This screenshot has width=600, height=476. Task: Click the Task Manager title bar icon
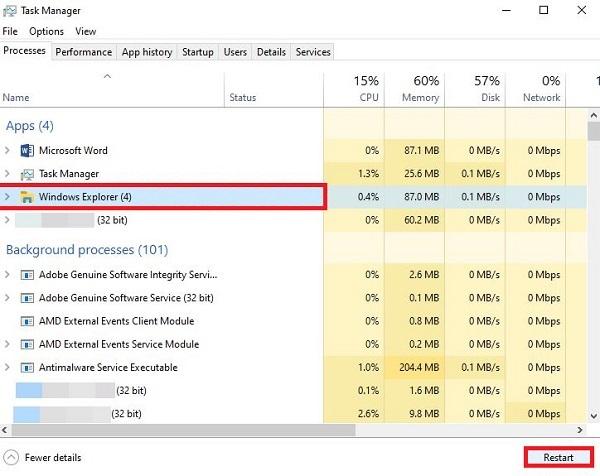[10, 11]
